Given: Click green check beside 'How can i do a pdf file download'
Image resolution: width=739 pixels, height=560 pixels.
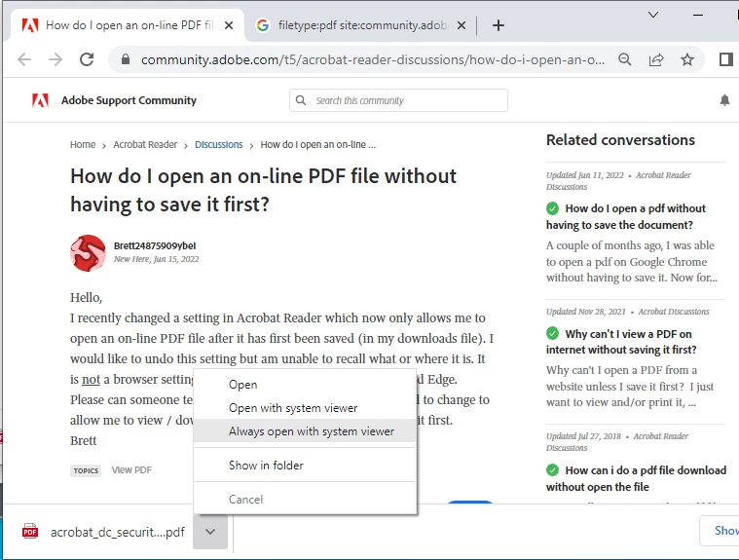Looking at the screenshot, I should click(552, 470).
